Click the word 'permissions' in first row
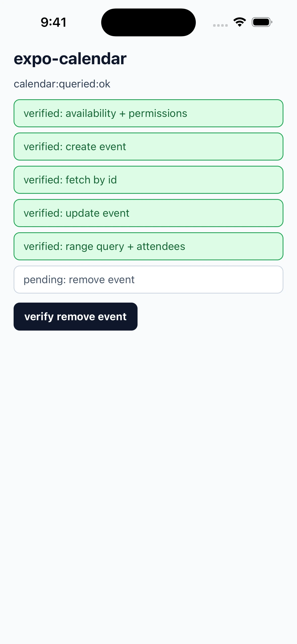 coord(158,114)
